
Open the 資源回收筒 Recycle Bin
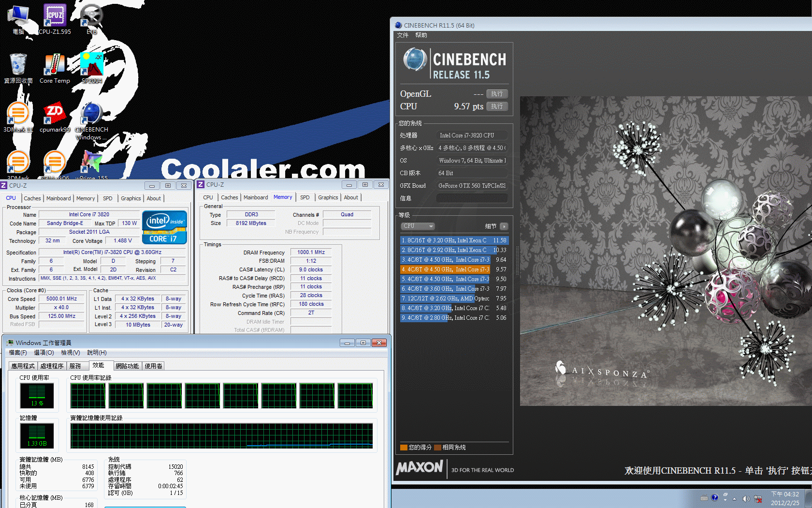tap(18, 68)
